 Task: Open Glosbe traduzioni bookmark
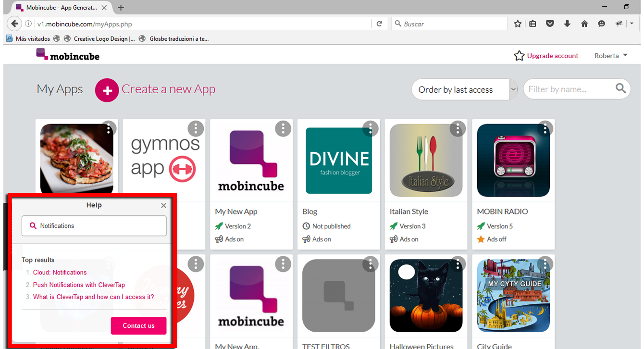pos(173,38)
